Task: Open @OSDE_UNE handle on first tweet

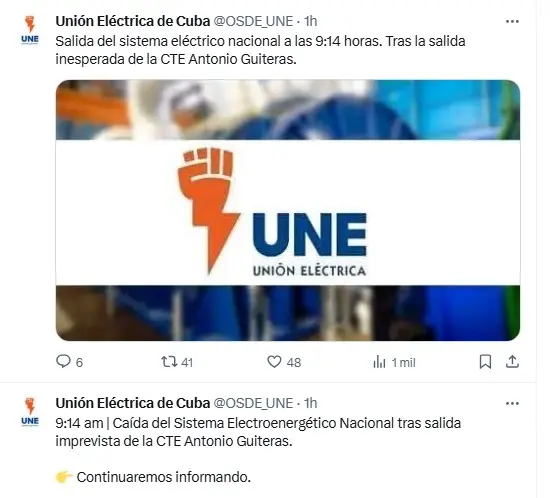Action: (x=253, y=21)
